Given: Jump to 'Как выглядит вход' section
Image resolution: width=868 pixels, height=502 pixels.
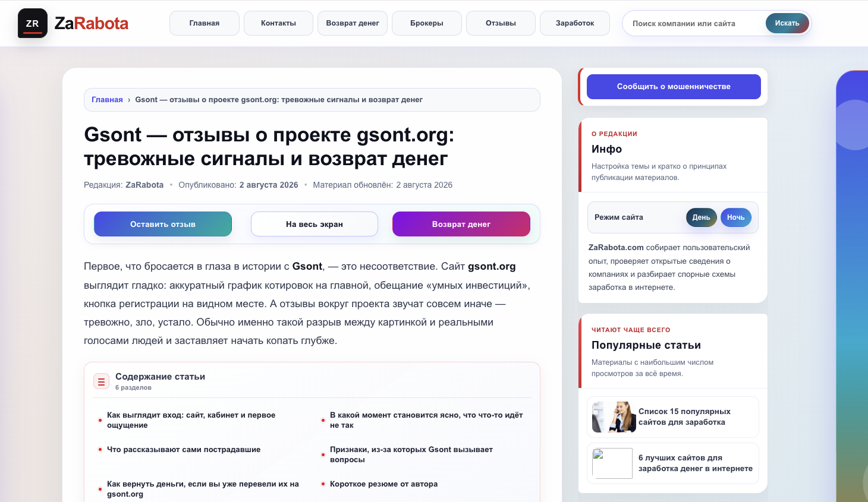Looking at the screenshot, I should pyautogui.click(x=191, y=420).
